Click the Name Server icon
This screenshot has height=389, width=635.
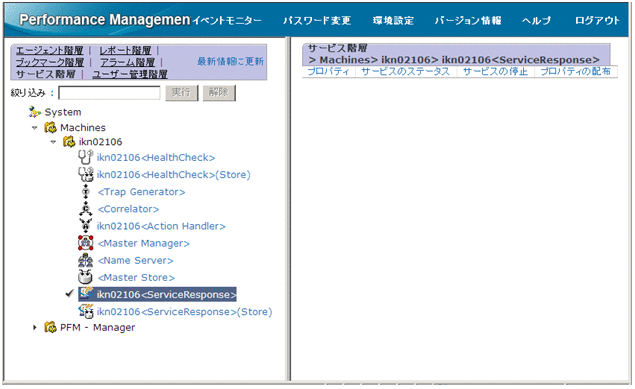(x=85, y=260)
